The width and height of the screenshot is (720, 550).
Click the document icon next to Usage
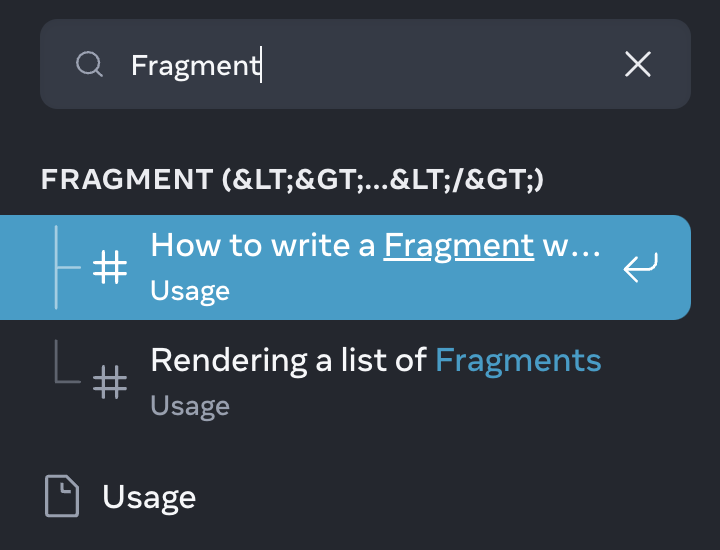point(62,496)
